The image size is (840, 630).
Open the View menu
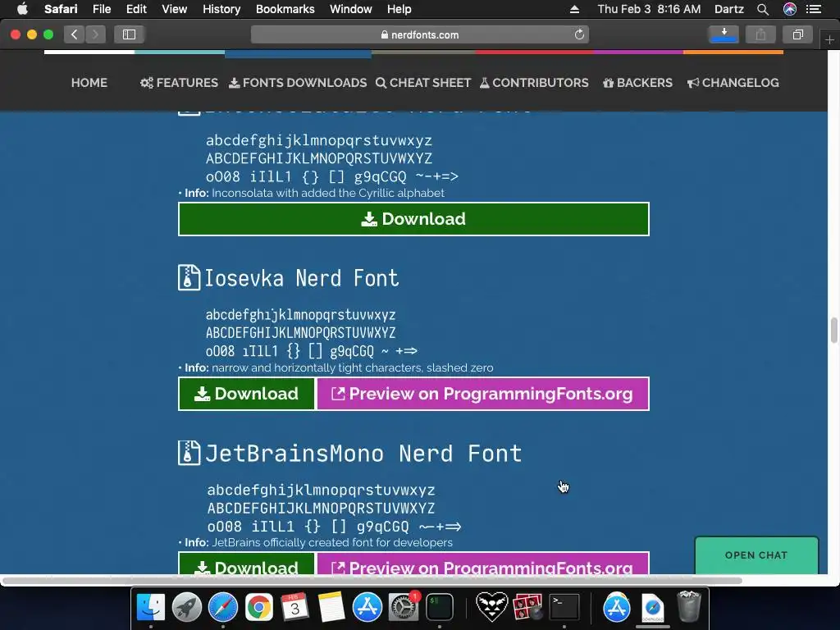click(x=174, y=9)
